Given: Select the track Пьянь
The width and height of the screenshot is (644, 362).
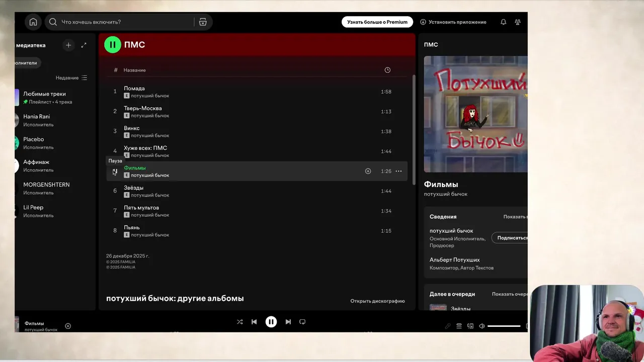Looking at the screenshot, I should pos(257,231).
